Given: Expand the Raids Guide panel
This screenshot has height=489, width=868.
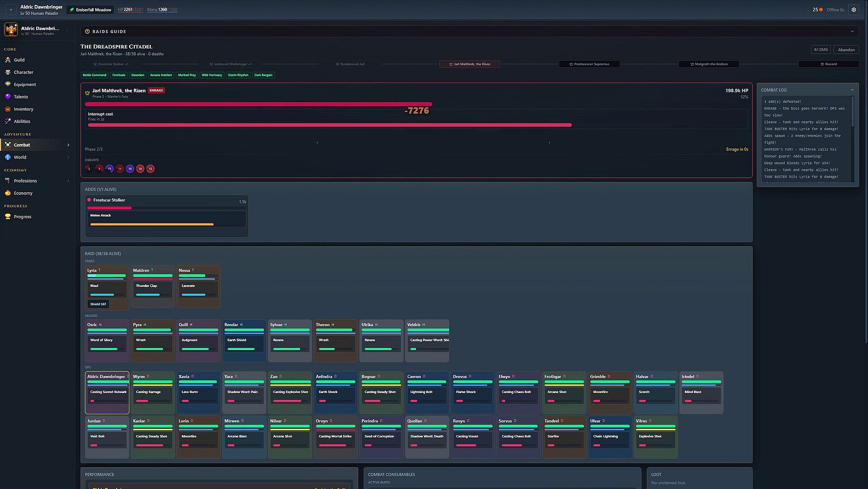Looking at the screenshot, I should pos(852,32).
